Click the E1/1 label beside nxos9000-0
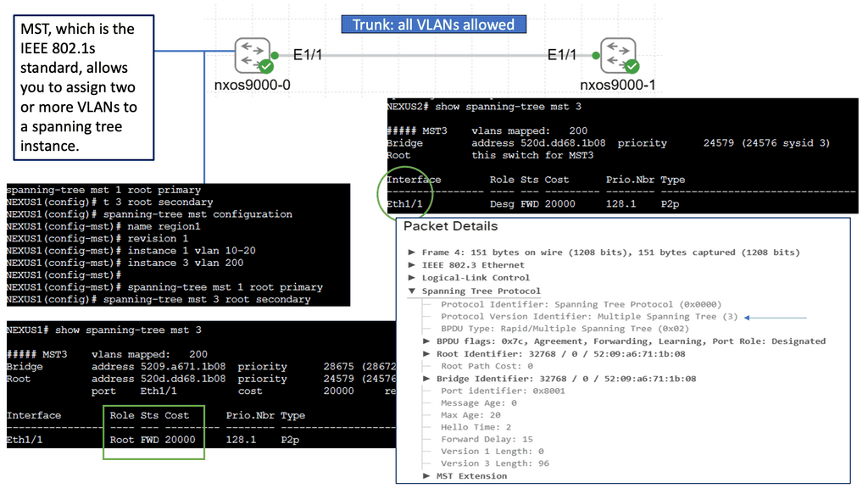The width and height of the screenshot is (868, 488). pyautogui.click(x=307, y=55)
